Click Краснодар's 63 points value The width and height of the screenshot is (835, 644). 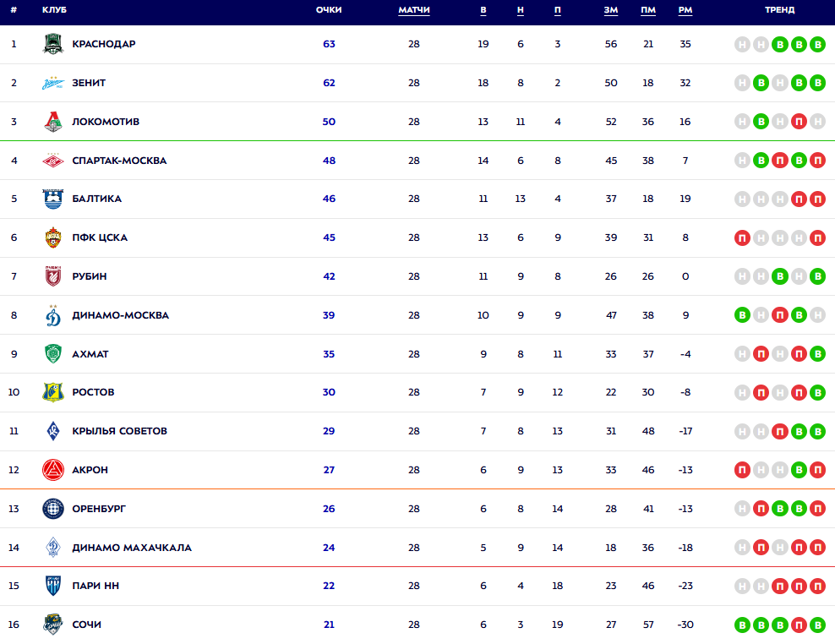(329, 44)
